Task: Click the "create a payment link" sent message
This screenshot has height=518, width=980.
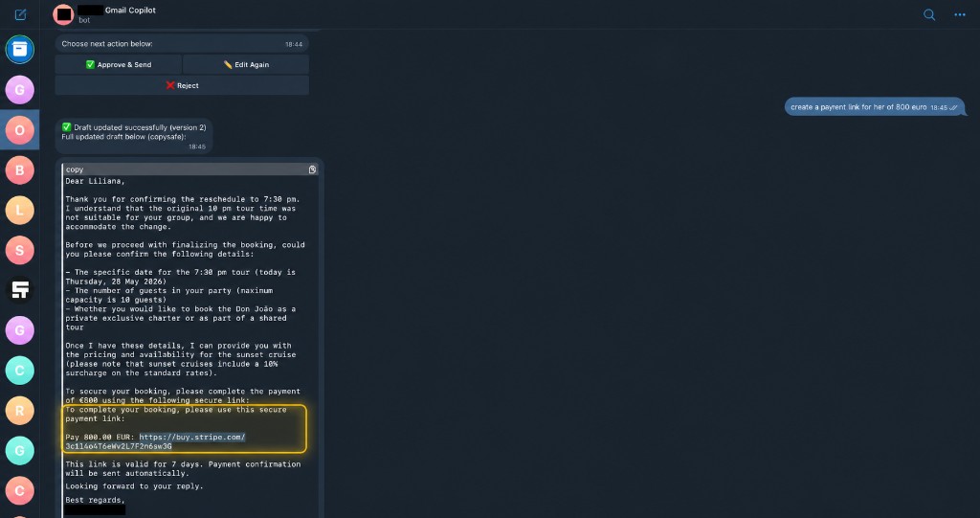Action: point(874,107)
